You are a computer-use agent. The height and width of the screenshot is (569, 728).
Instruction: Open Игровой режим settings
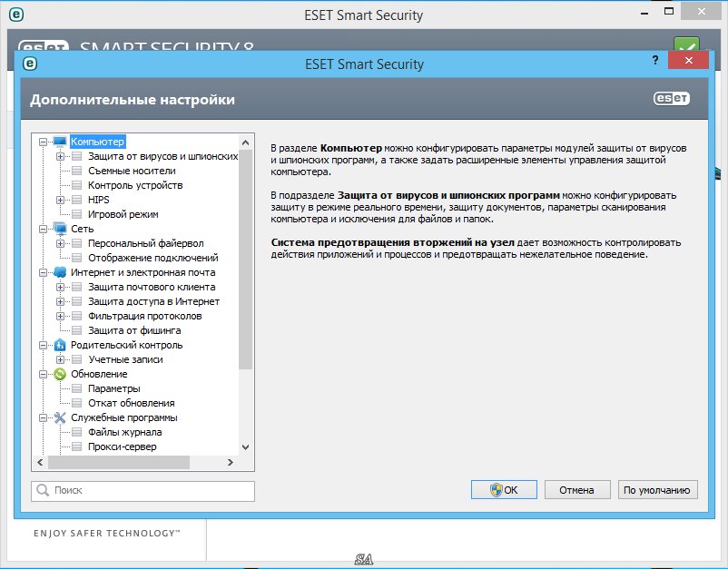tap(123, 214)
